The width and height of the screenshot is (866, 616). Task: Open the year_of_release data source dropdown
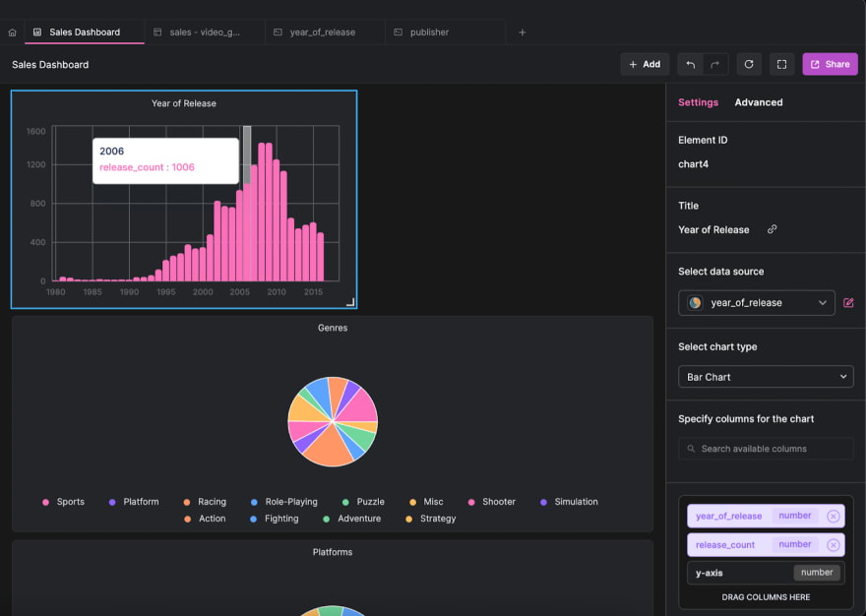(x=756, y=303)
